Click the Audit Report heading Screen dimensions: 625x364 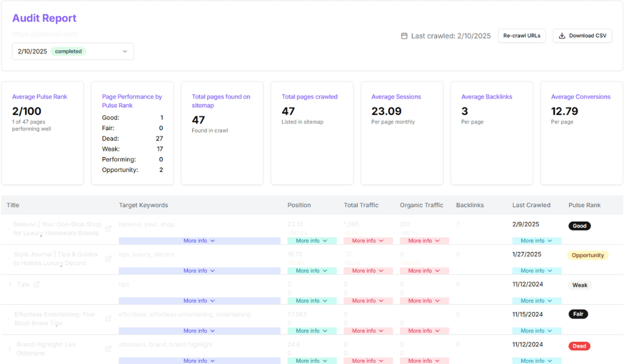[x=44, y=19]
